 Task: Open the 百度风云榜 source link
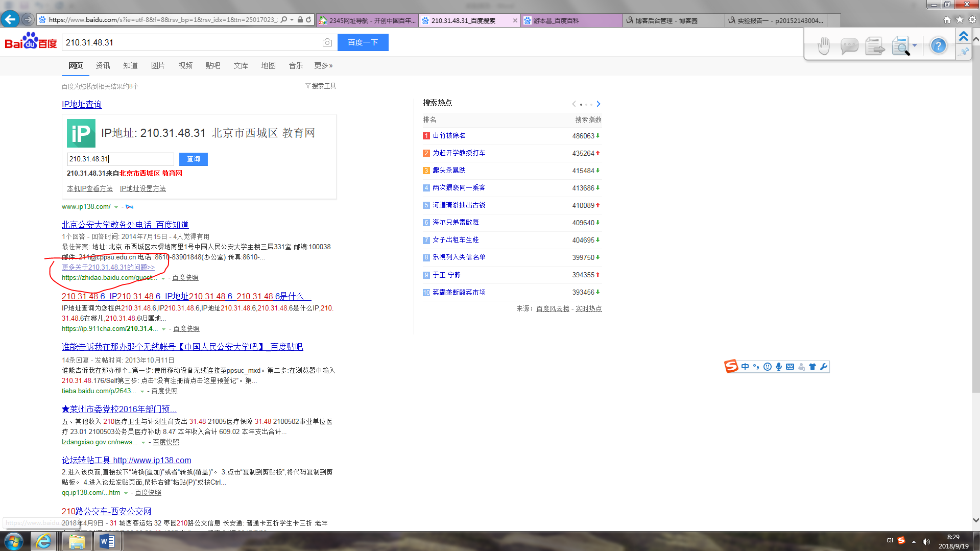pyautogui.click(x=553, y=309)
